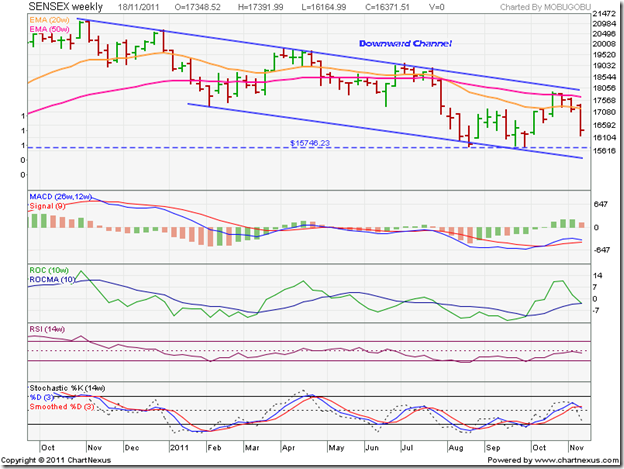The image size is (624, 469).
Task: Click ROC axis label -7
Action: [595, 310]
